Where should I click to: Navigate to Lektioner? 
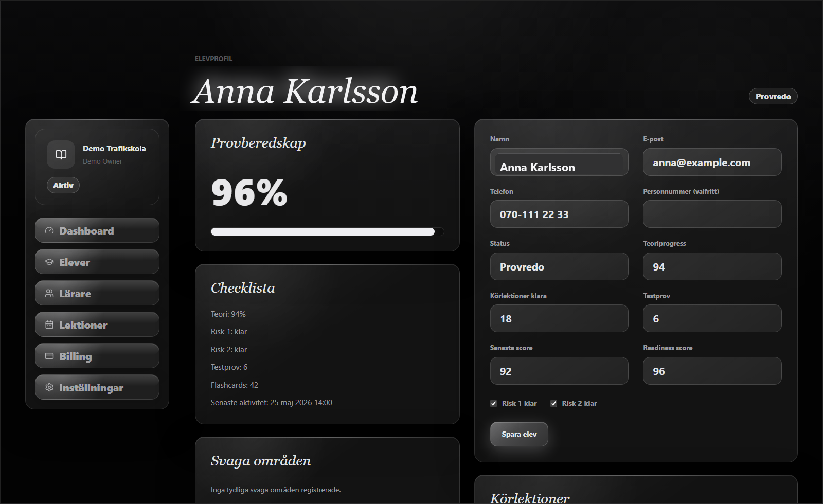coord(97,325)
